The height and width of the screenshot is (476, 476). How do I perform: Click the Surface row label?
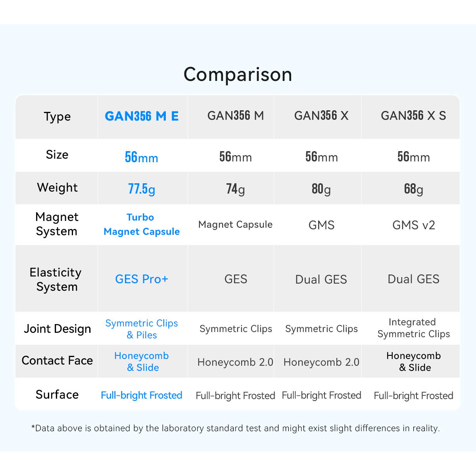[x=57, y=395]
